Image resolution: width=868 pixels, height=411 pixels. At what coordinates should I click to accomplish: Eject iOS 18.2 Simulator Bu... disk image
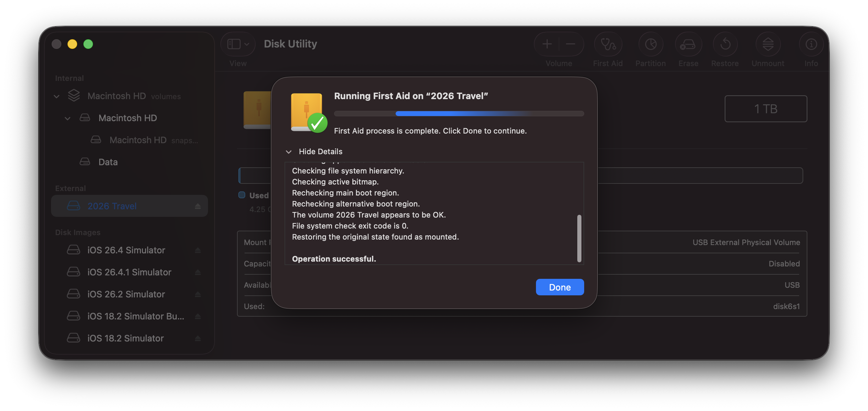(198, 316)
